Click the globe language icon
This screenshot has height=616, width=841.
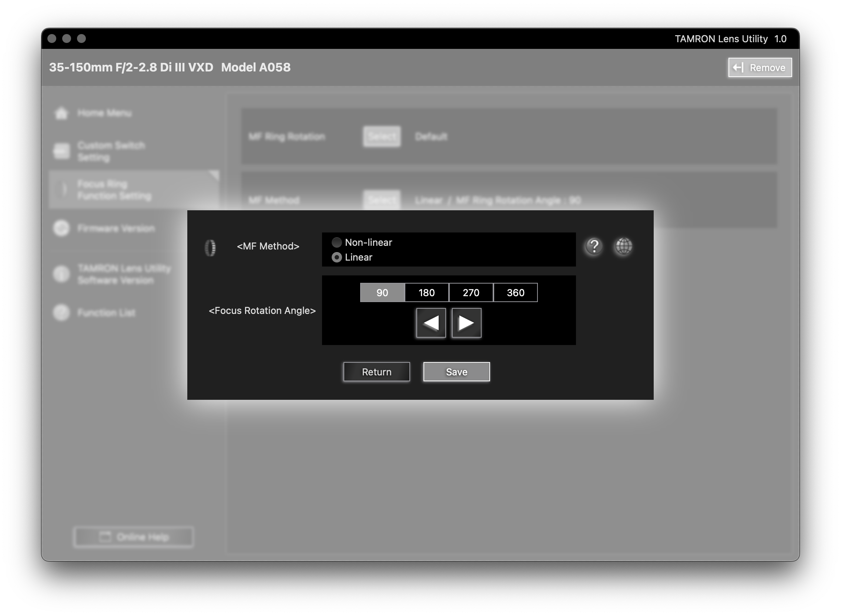[623, 247]
